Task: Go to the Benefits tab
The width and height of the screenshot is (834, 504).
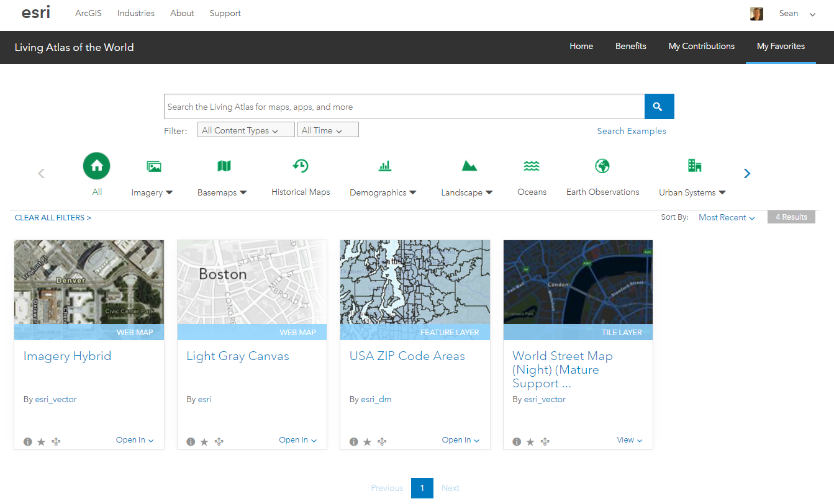Action: (631, 47)
